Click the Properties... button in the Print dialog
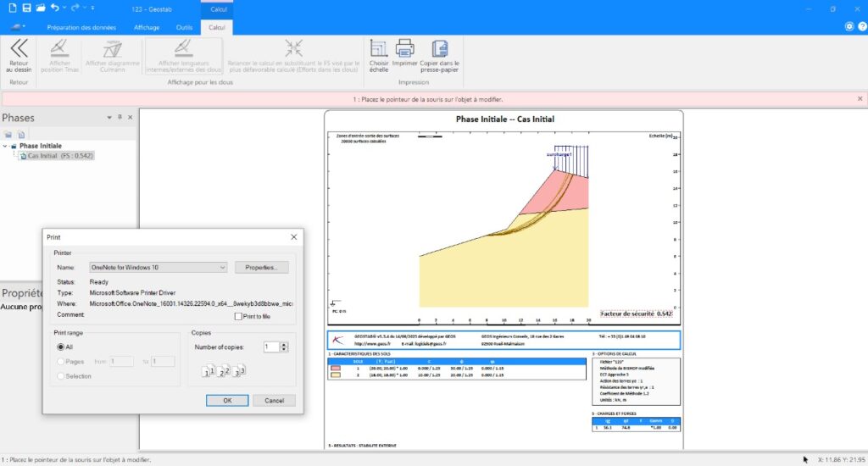 click(x=262, y=267)
